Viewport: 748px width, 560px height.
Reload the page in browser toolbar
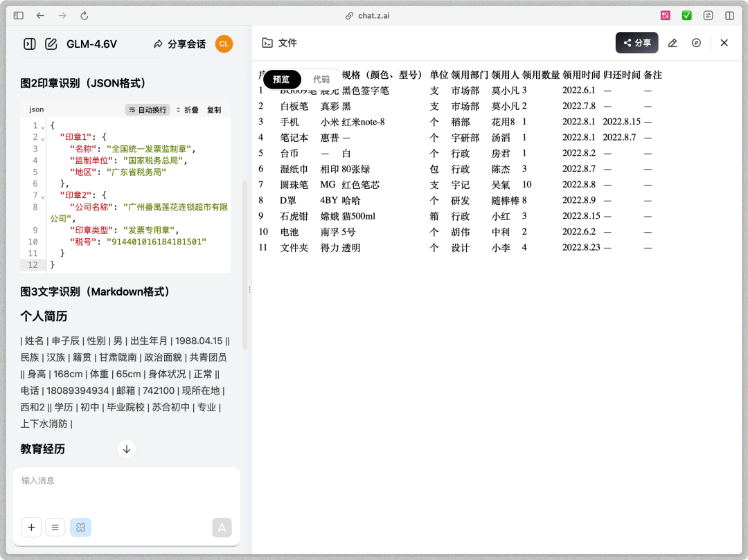click(x=84, y=15)
